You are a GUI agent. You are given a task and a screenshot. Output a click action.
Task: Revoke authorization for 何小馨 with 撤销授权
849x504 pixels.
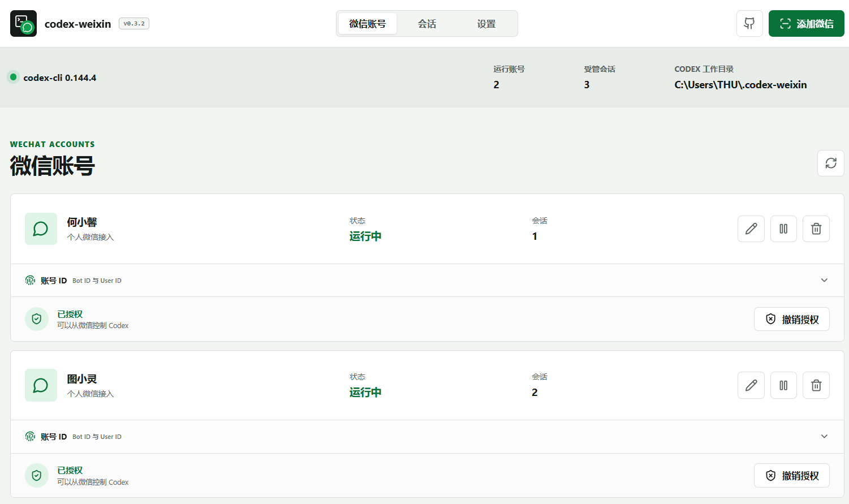click(x=792, y=319)
